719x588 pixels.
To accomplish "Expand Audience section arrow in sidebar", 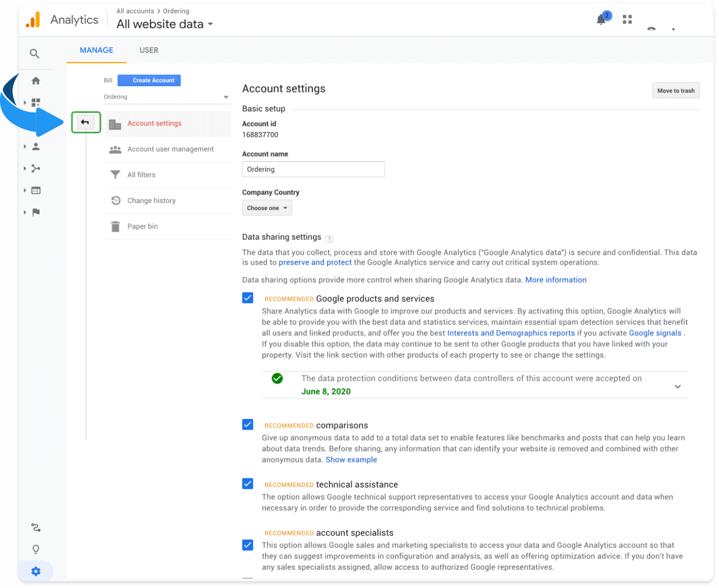I will (x=25, y=146).
